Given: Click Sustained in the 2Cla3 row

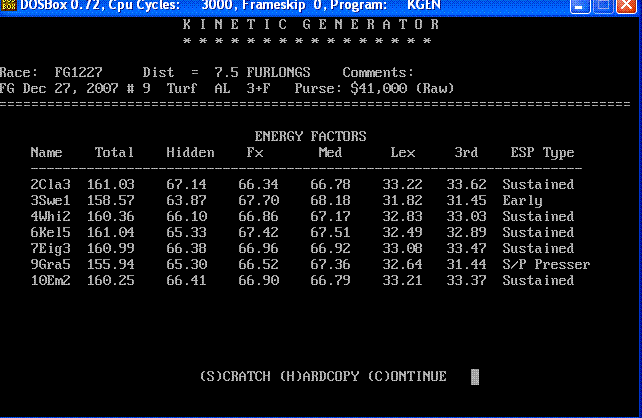Looking at the screenshot, I should coord(538,184).
